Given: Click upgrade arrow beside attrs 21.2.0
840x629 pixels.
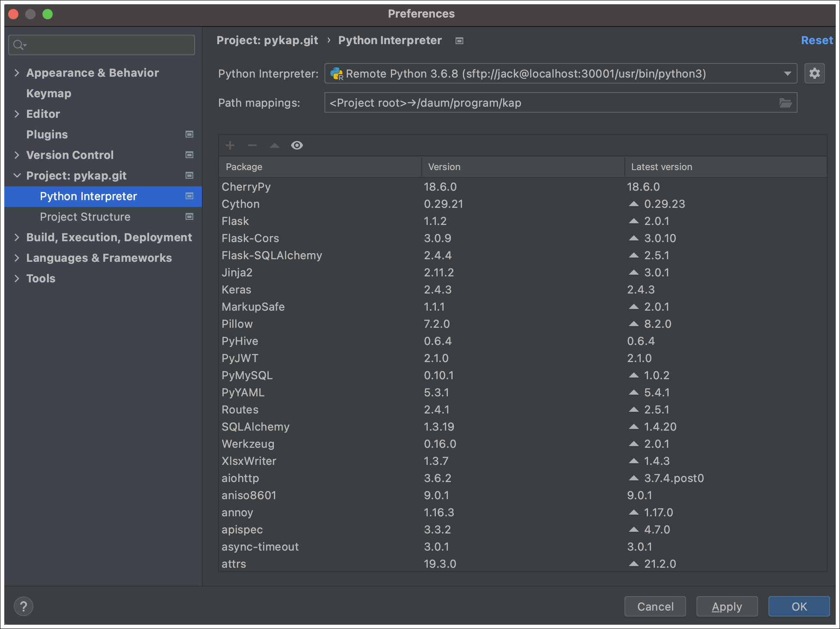Looking at the screenshot, I should coord(634,564).
